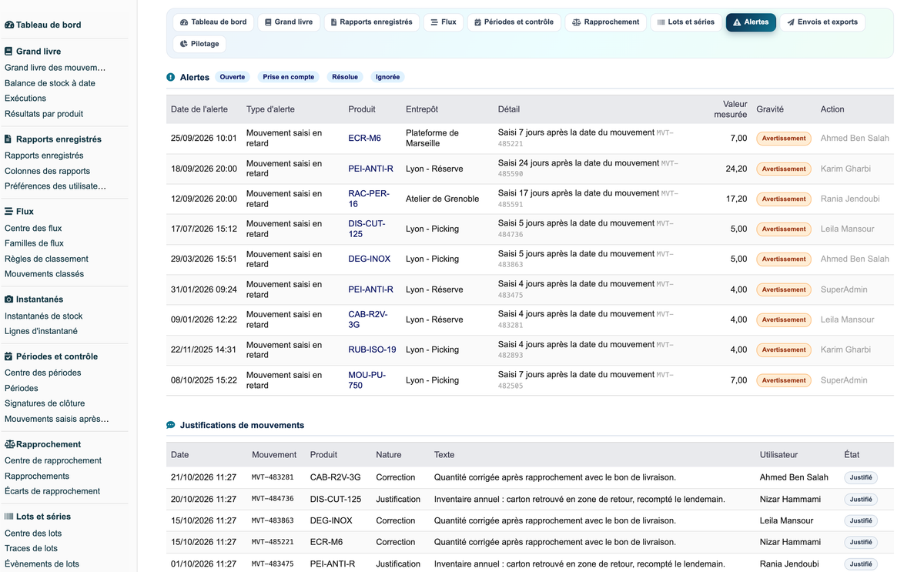The height and width of the screenshot is (572, 924).
Task: Open product link RUB-ISO-19 in alerts table
Action: pyautogui.click(x=373, y=350)
